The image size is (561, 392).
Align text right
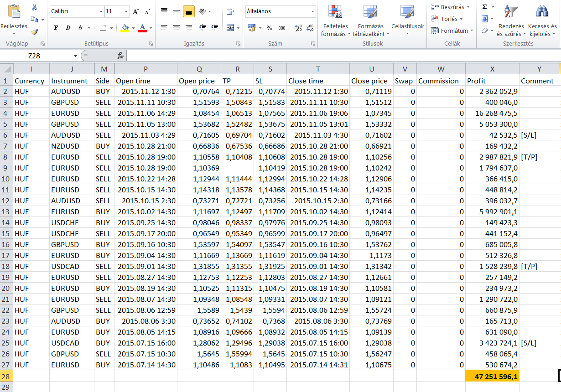(189, 28)
